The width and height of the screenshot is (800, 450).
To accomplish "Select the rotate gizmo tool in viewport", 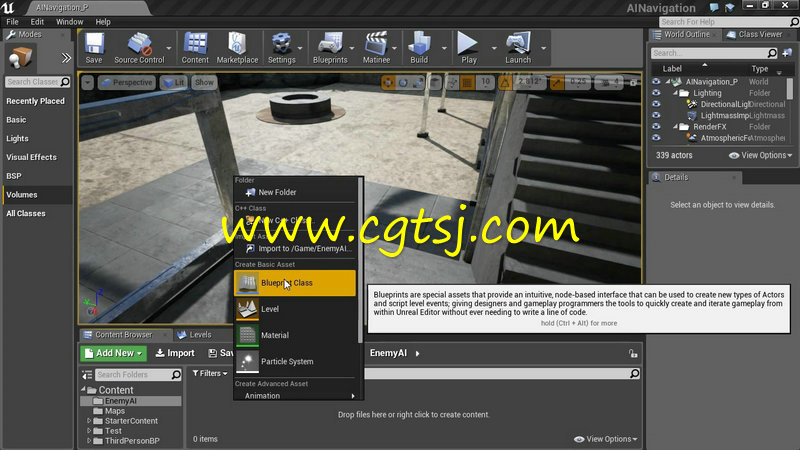I will pyautogui.click(x=403, y=83).
